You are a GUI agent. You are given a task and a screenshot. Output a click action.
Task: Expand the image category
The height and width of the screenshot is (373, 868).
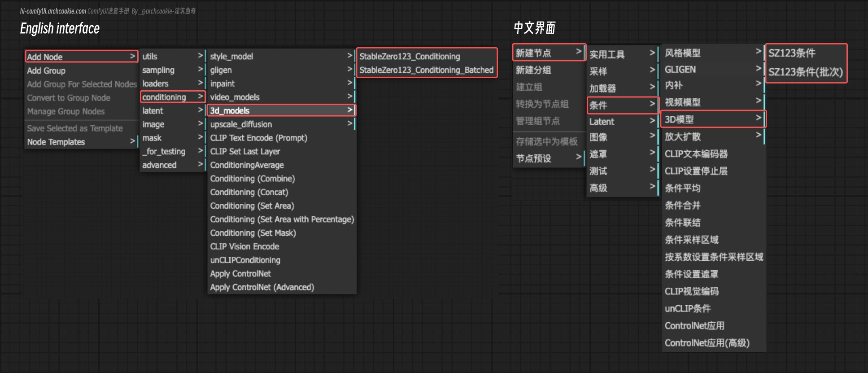coord(173,124)
